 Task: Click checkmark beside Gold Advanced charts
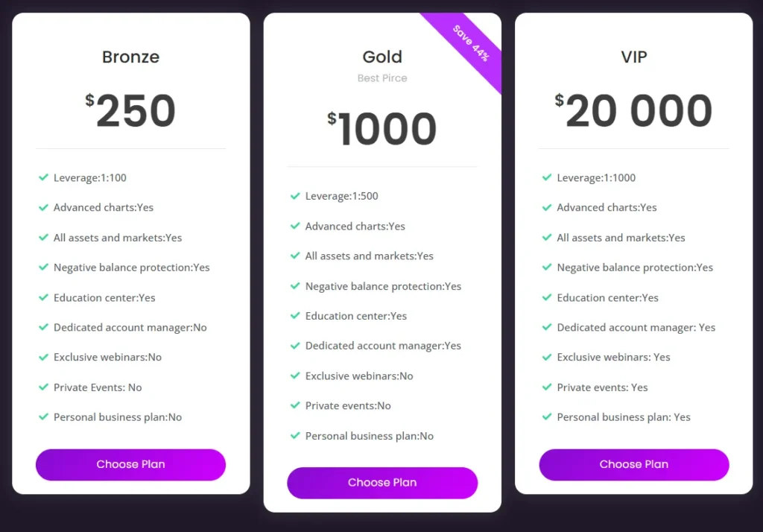pyautogui.click(x=295, y=226)
